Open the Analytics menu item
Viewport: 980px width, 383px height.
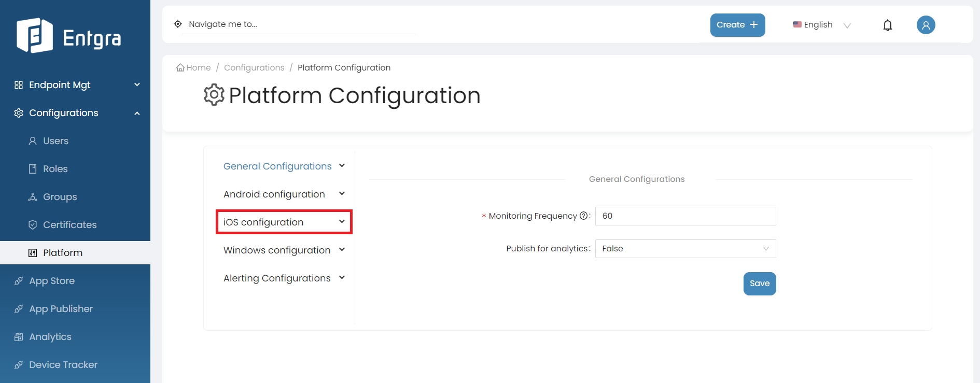pos(75,337)
